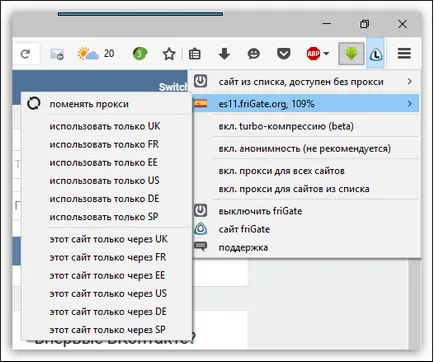Click the friGate toolbar icon
Screen dimensions: 434x362
[376, 54]
